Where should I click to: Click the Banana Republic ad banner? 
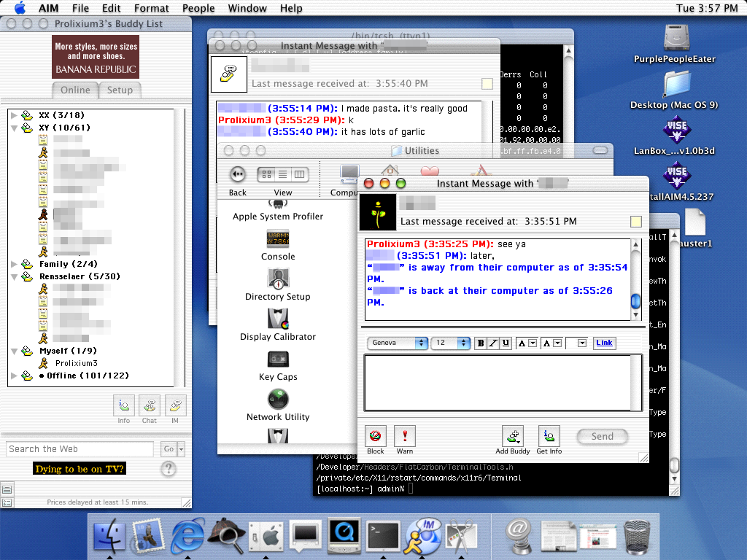tap(96, 57)
